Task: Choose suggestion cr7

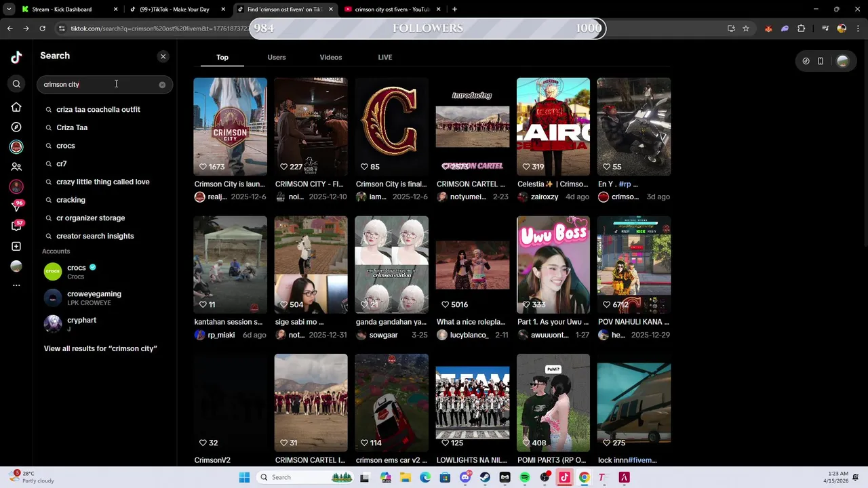Action: tap(62, 163)
